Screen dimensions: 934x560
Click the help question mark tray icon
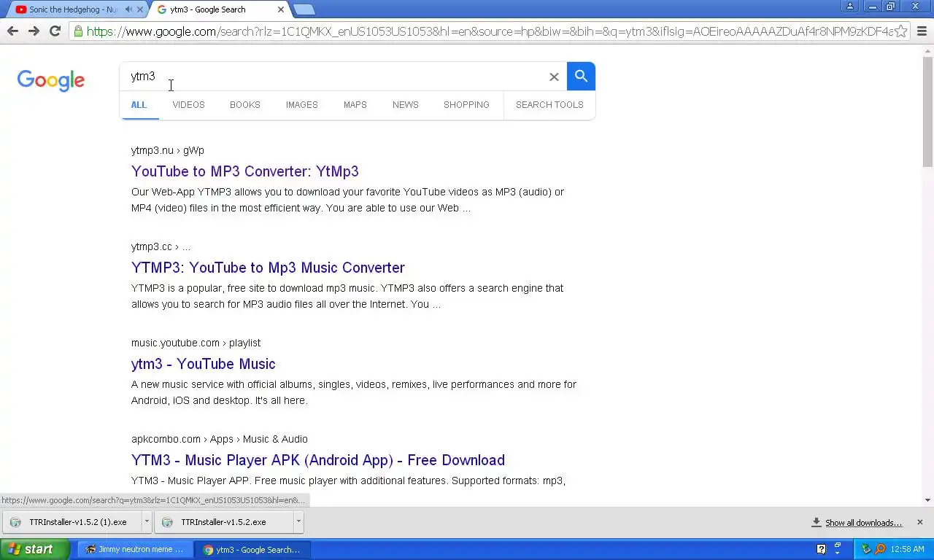click(x=821, y=549)
